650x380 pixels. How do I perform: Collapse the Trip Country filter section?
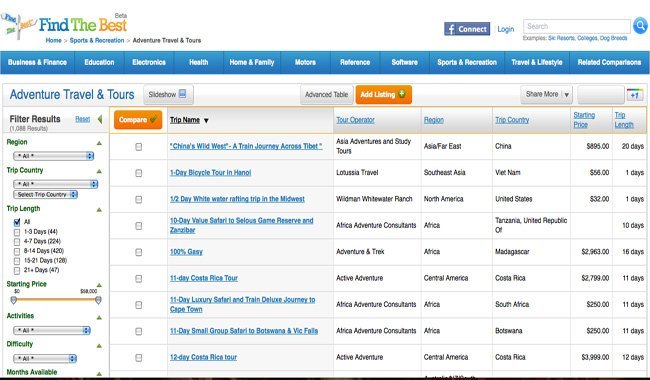pos(99,171)
